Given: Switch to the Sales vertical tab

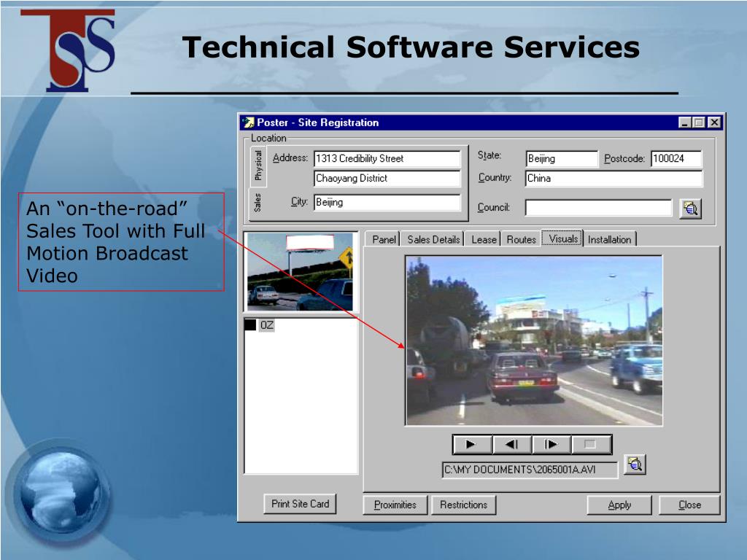Looking at the screenshot, I should coord(258,203).
